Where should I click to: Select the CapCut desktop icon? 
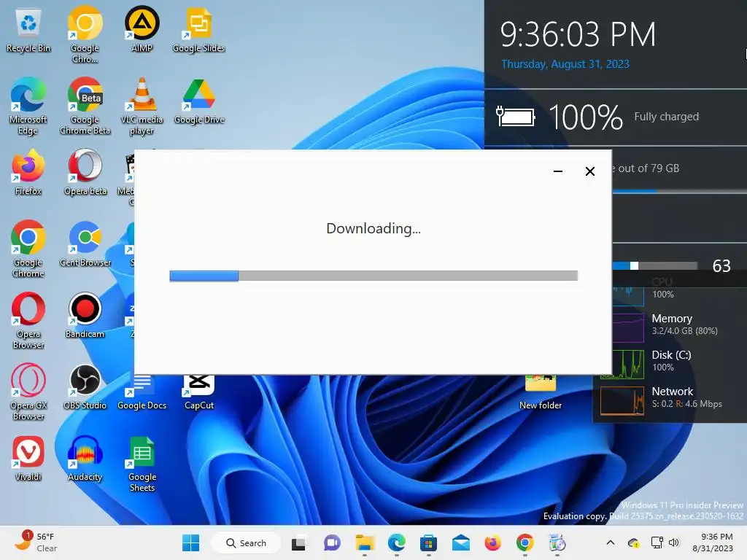(198, 392)
